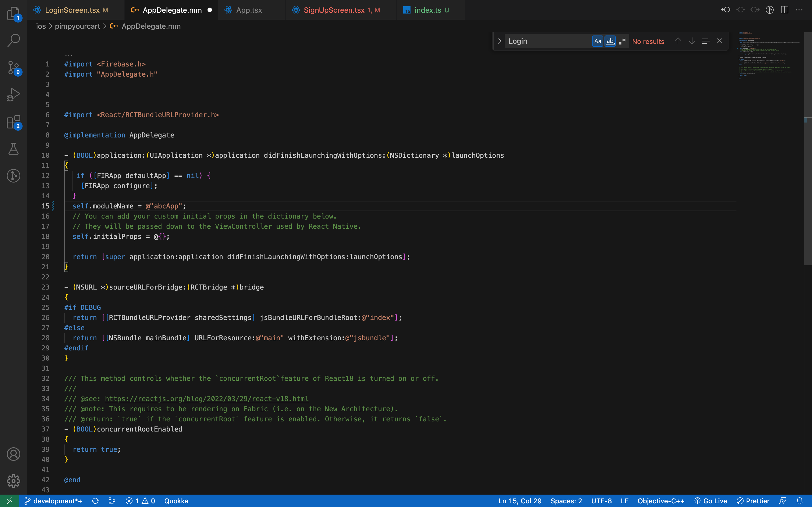812x507 pixels.
Task: Open the Run and Debug view
Action: tap(14, 95)
